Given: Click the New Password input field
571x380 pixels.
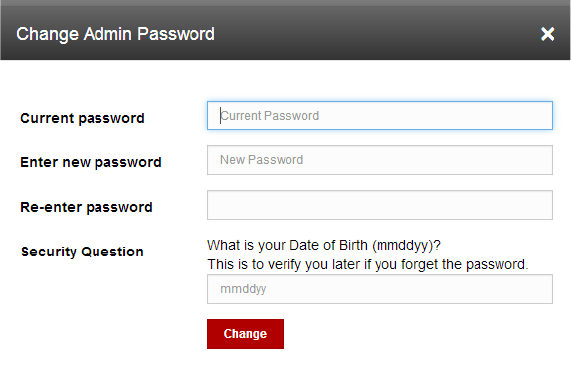Looking at the screenshot, I should tap(380, 160).
